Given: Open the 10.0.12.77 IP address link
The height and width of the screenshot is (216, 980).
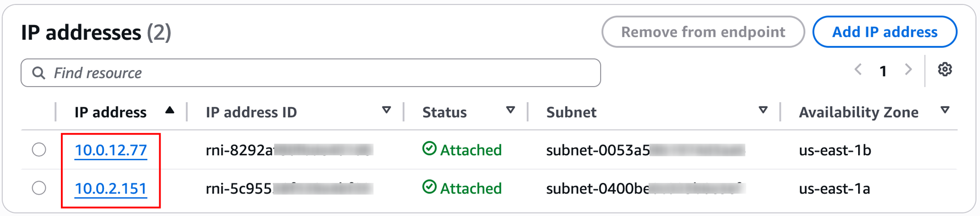Looking at the screenshot, I should (111, 150).
